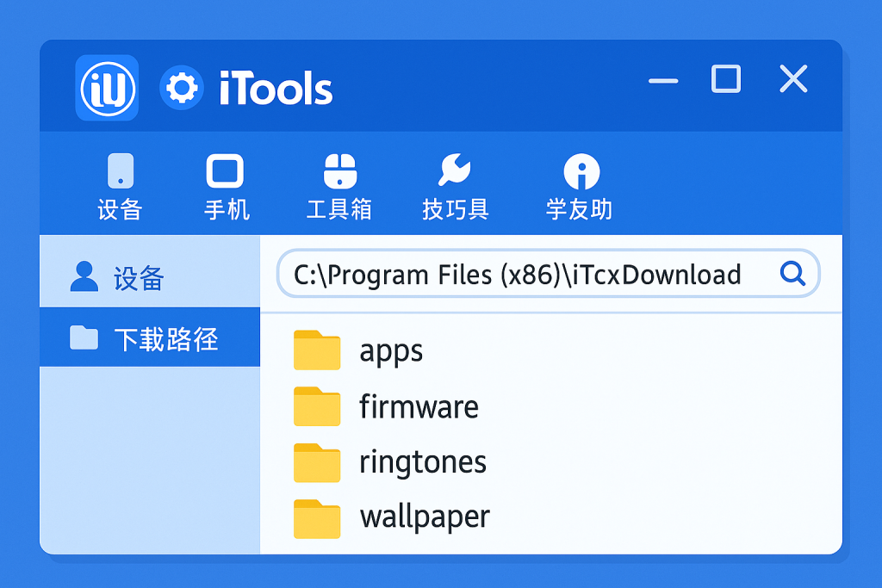The image size is (882, 588).
Task: Select the firmware folder
Action: [419, 406]
